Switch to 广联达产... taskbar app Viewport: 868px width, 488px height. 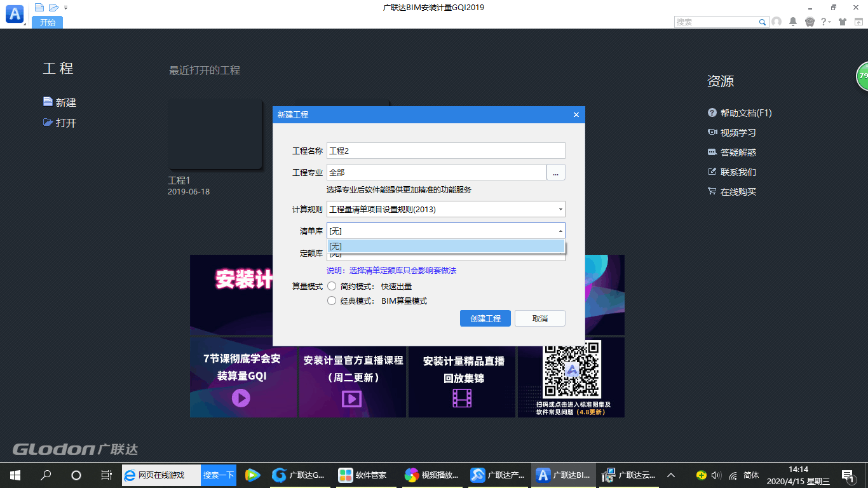tap(497, 475)
